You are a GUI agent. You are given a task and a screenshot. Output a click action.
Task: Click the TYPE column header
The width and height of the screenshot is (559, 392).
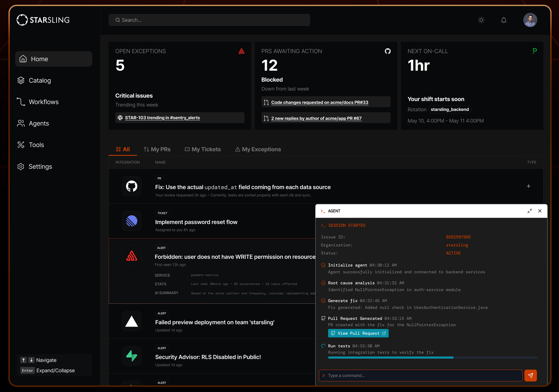pos(532,162)
